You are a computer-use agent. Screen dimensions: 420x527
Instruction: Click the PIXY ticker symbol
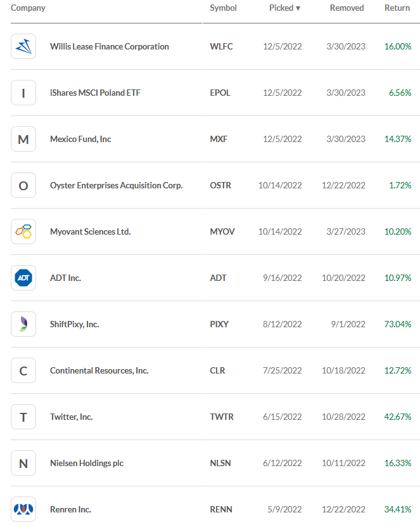tap(219, 324)
